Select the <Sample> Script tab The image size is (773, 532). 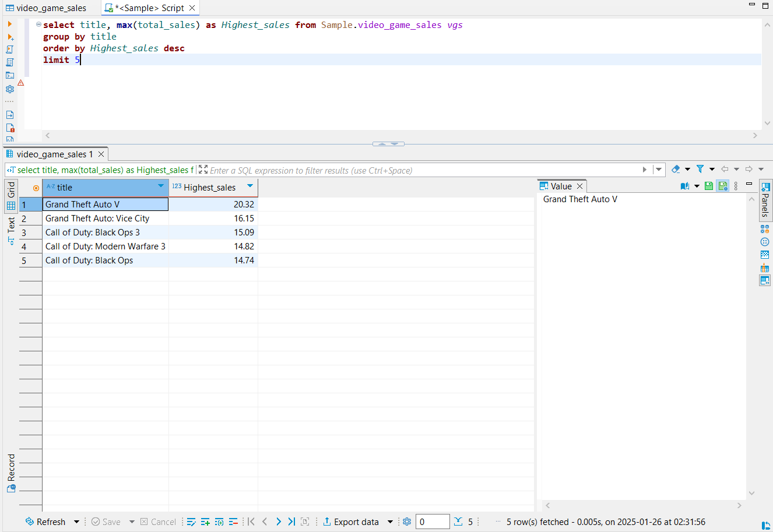[150, 8]
